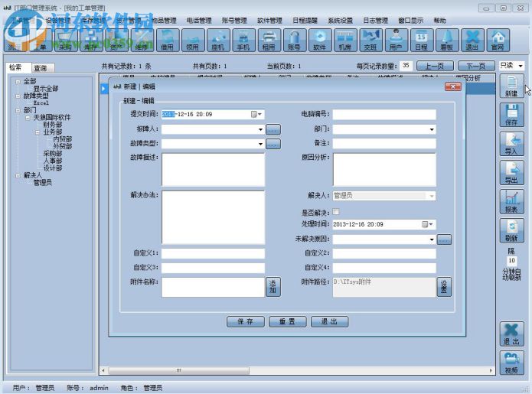
Task: Click inside the 电脑编号 input field
Action: pos(384,114)
